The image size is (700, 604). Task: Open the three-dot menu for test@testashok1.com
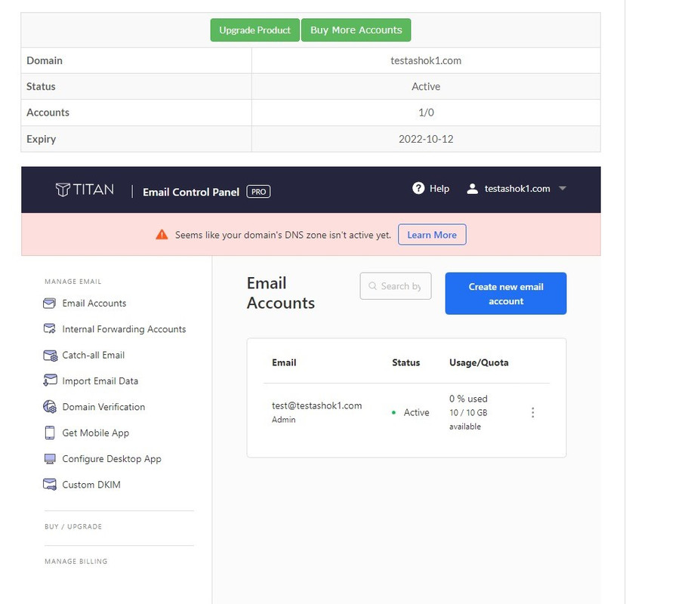[532, 412]
